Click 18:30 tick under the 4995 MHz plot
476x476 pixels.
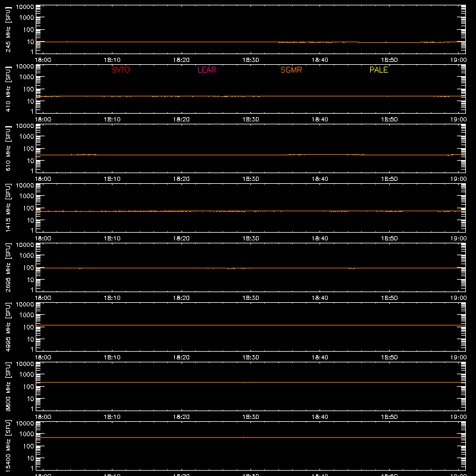pos(250,358)
